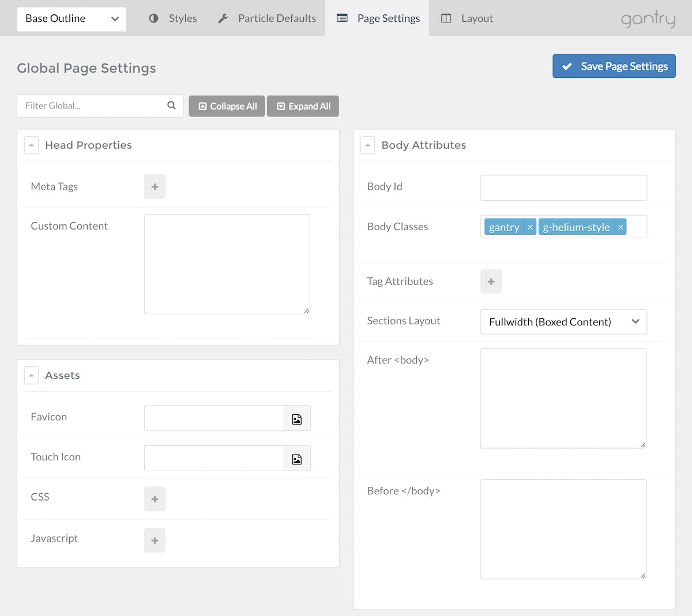Viewport: 692px width, 616px height.
Task: Click into the Body Id input field
Action: coord(563,188)
